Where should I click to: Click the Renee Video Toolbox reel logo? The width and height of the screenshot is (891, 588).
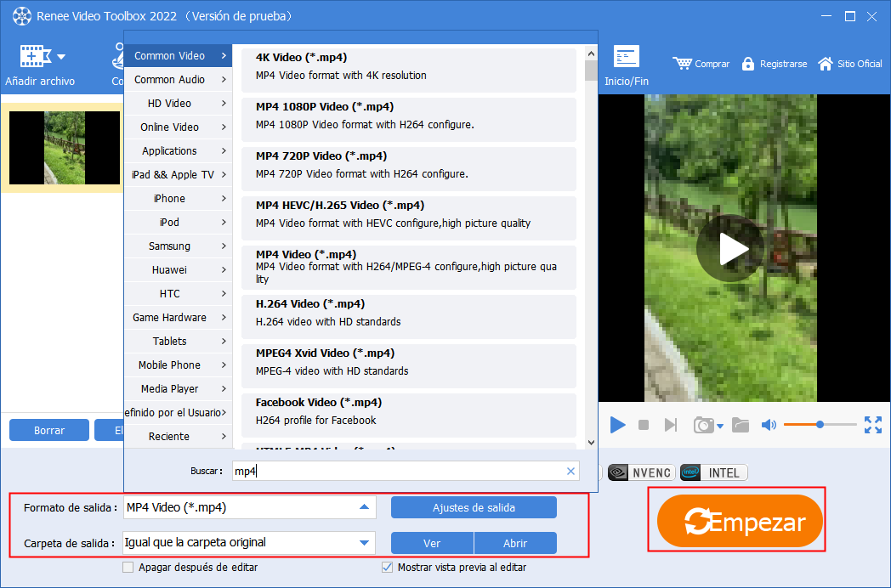tap(21, 16)
